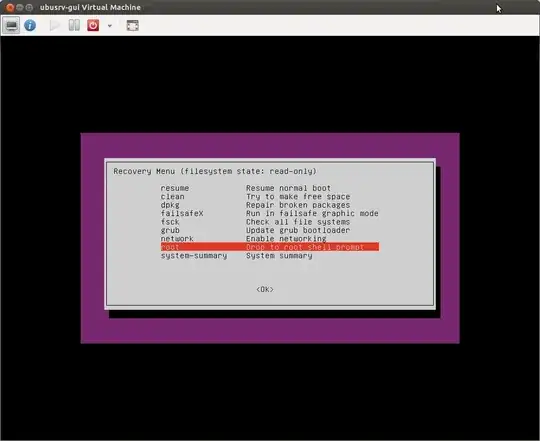
Task: Close the ubusrv-gui Virtual Machine window
Action: 10,7
